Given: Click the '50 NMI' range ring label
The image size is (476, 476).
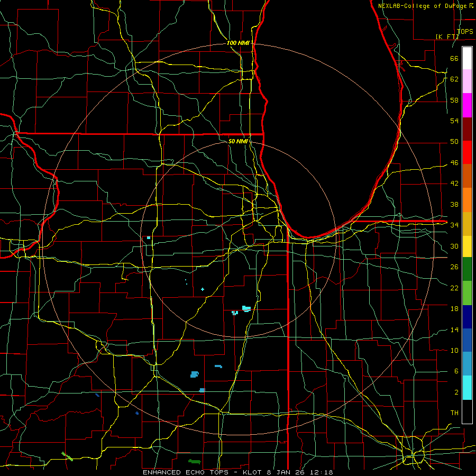Looking at the screenshot, I should (238, 141).
